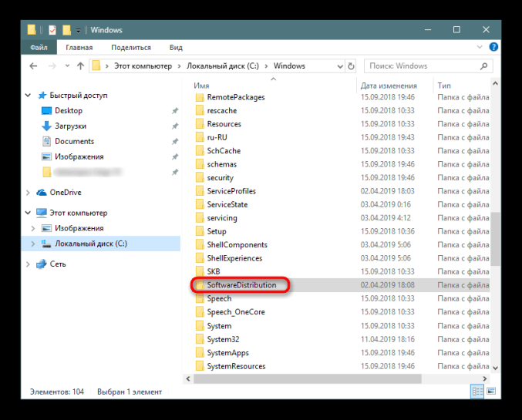Click the vertical scrollbar thumb
The image size is (522, 420).
coord(495,239)
